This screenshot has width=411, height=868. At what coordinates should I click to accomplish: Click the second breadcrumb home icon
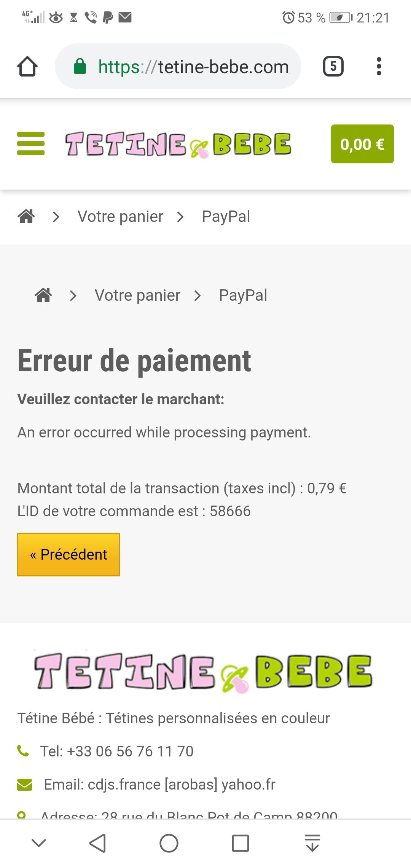(43, 295)
